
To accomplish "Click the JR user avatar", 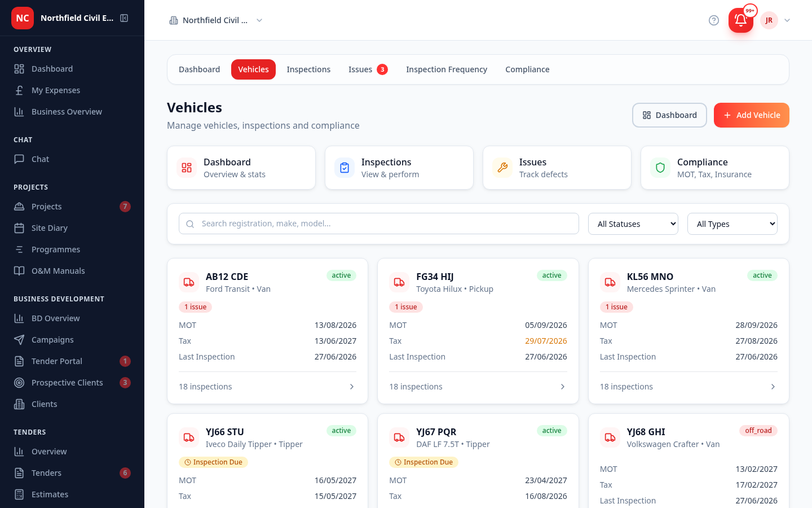I will pos(769,20).
